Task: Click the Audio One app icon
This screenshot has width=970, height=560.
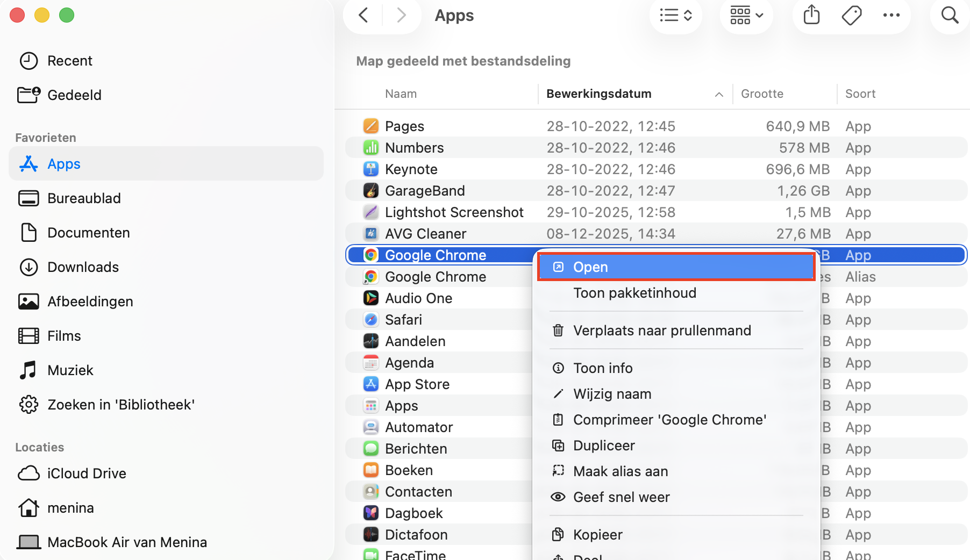Action: coord(371,298)
